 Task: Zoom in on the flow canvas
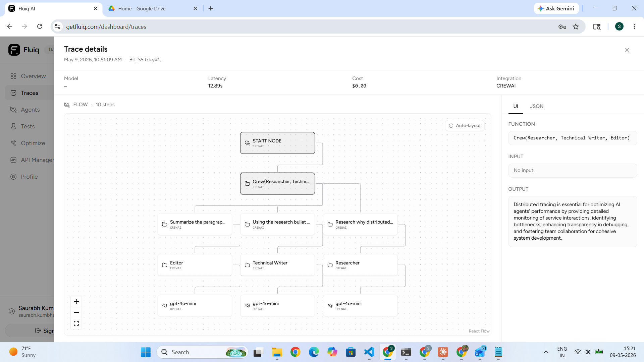[x=76, y=301]
